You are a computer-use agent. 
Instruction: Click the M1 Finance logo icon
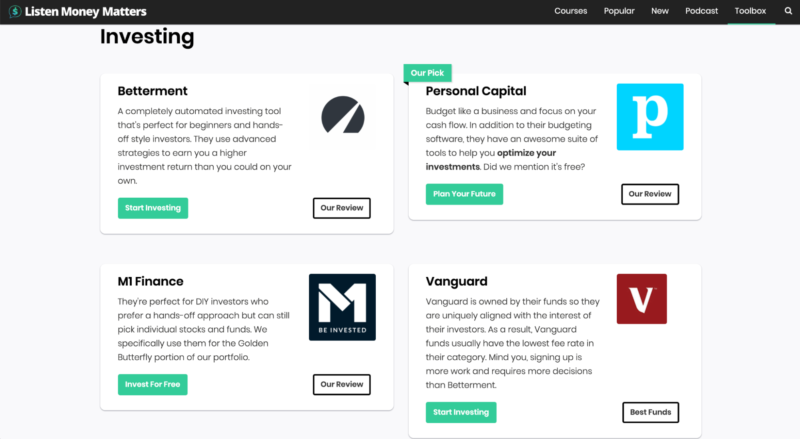pyautogui.click(x=342, y=307)
